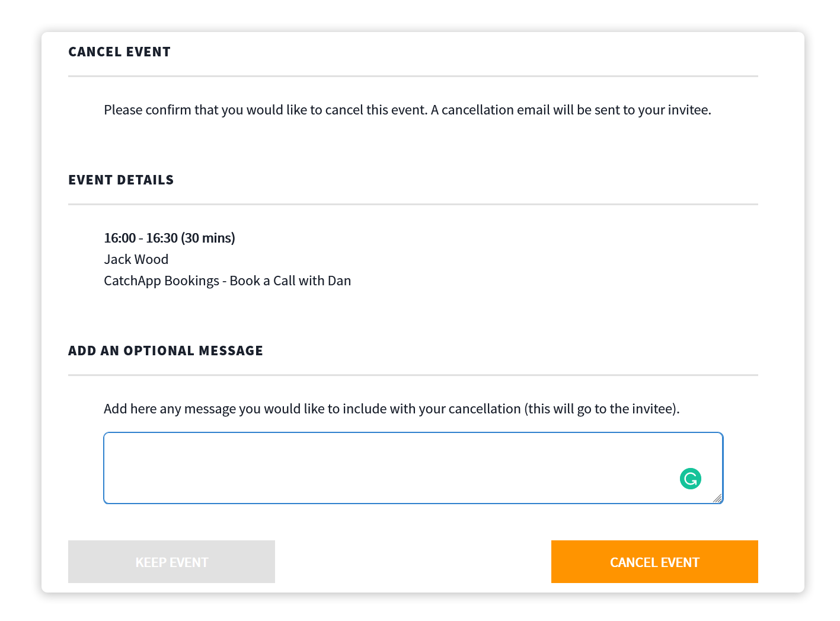
Task: Click the divider line under Cancel Event heading
Action: (413, 76)
